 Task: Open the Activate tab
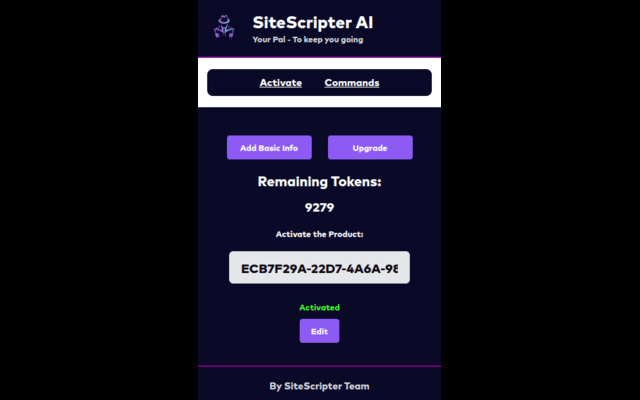point(281,83)
